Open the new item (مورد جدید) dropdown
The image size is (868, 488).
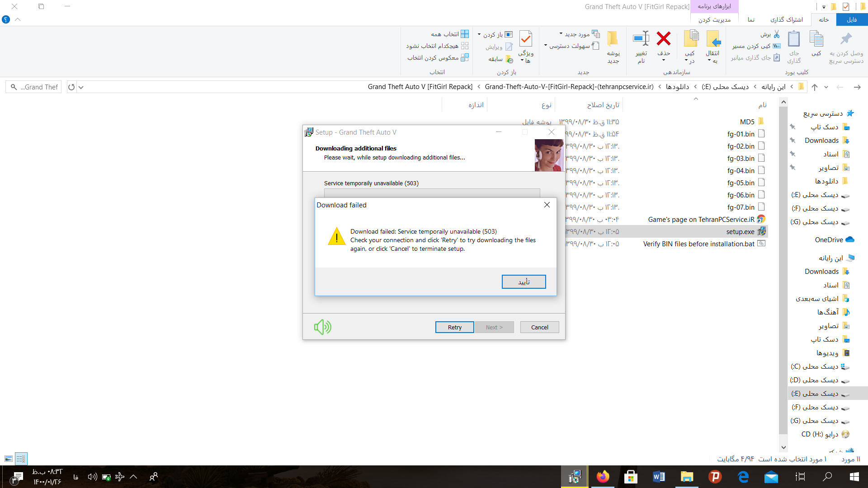577,34
